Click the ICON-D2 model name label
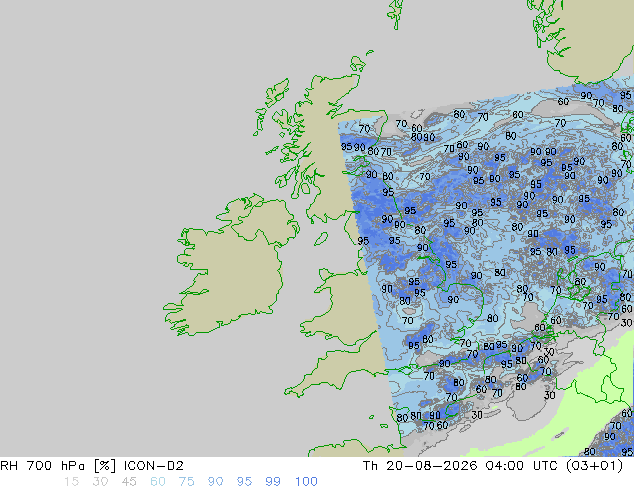Image resolution: width=634 pixels, height=490 pixels. click(x=154, y=466)
